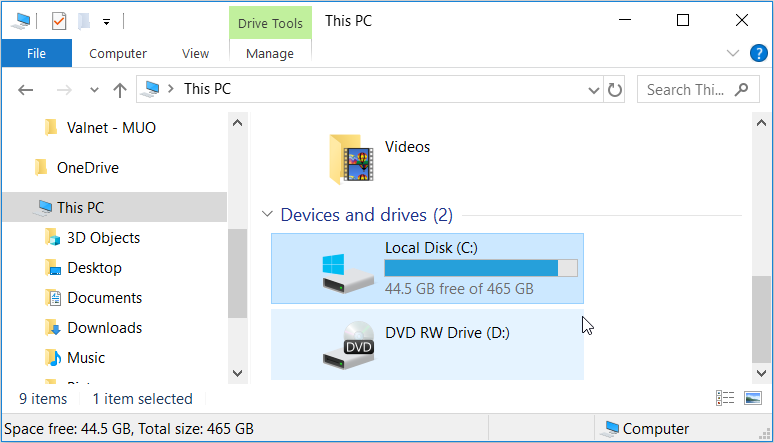
Task: Click the DVD RW Drive (D:) icon
Action: pos(348,346)
